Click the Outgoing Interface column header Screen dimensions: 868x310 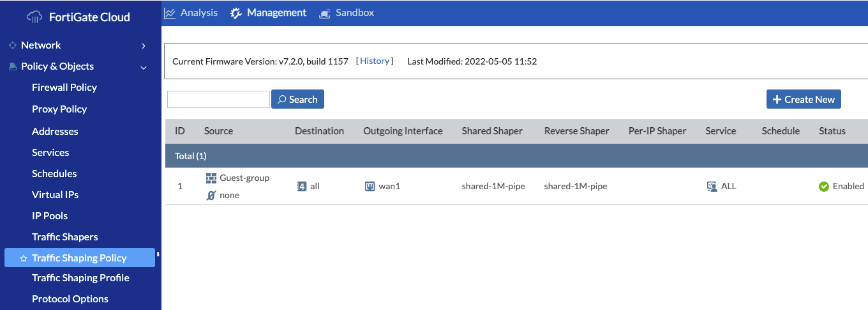coord(403,131)
